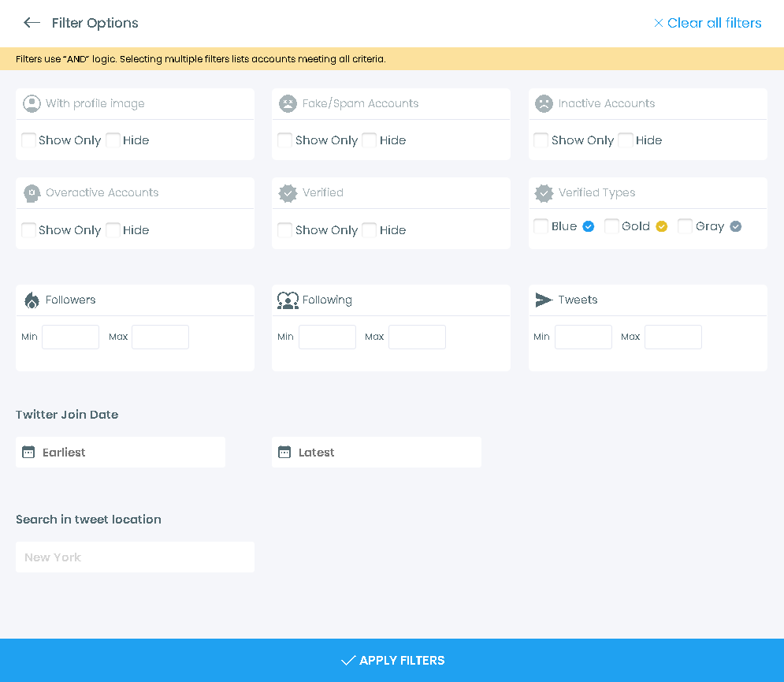
Task: Open the Latest join date picker
Action: [377, 452]
